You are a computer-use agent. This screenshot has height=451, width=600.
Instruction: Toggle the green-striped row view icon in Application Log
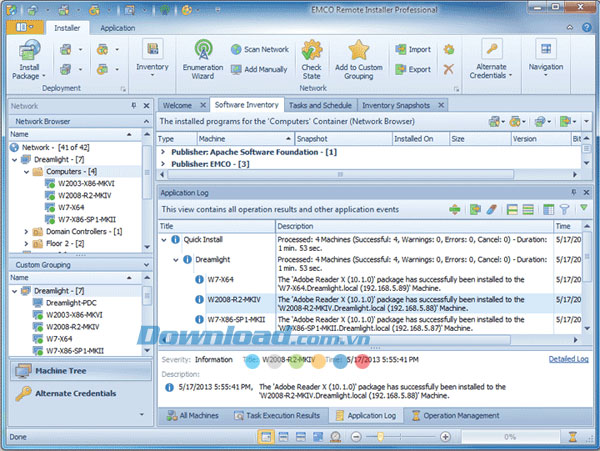[x=528, y=209]
